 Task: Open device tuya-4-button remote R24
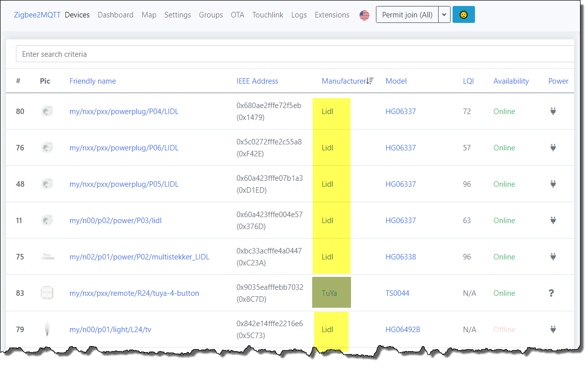click(134, 293)
